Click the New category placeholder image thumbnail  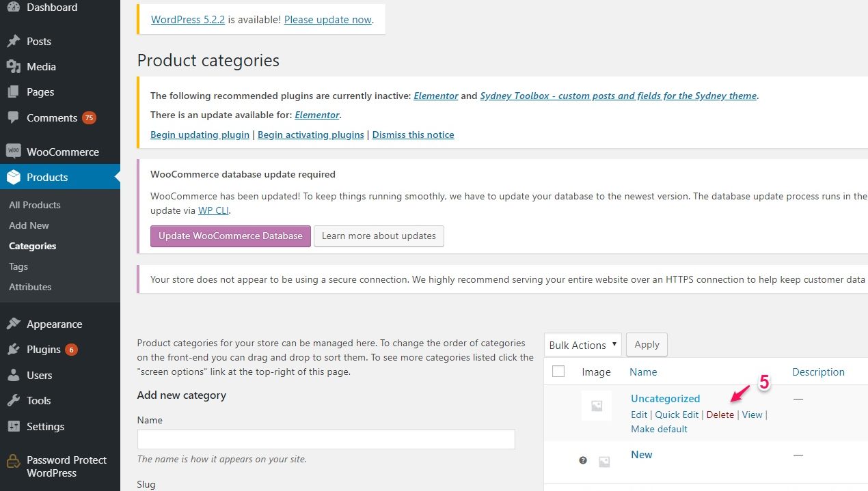604,462
